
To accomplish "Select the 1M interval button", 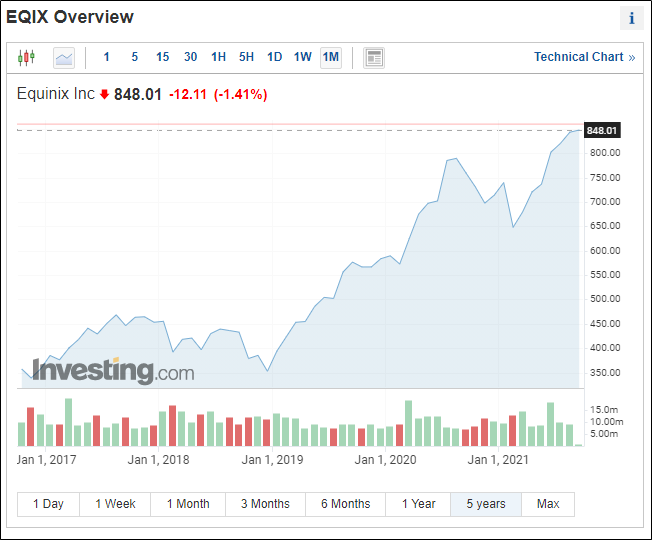I will point(331,57).
